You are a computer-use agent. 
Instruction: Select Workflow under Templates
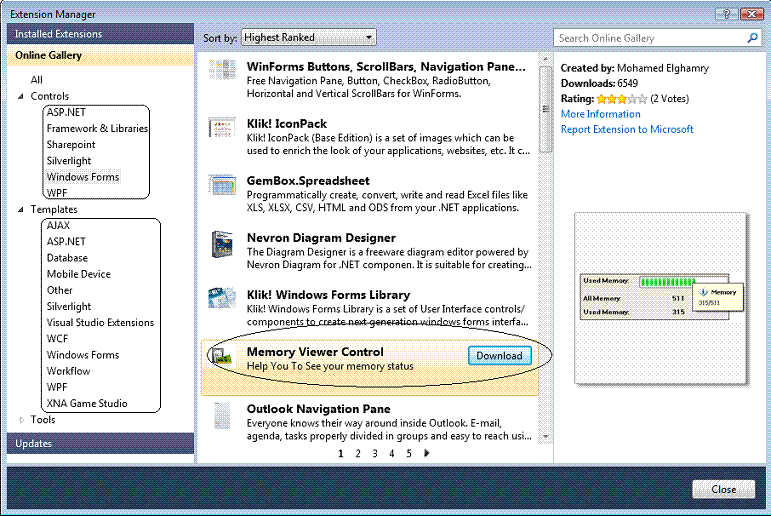(x=68, y=371)
